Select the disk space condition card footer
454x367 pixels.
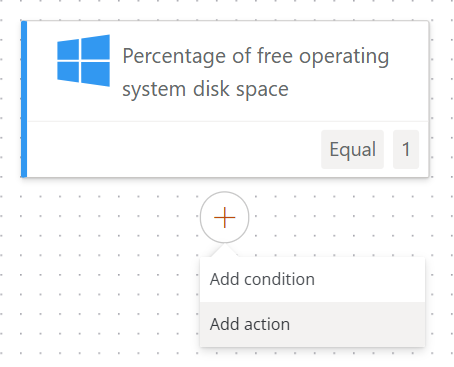(228, 149)
